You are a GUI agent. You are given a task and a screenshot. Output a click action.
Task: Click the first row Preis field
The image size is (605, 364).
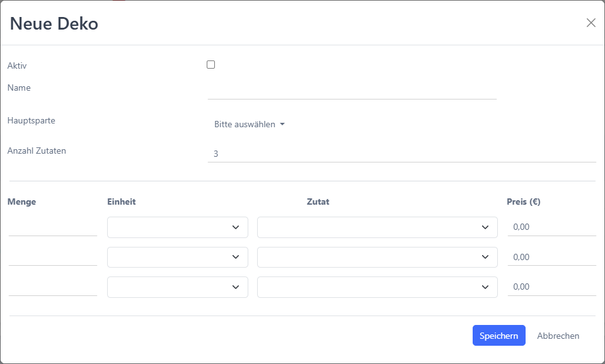552,227
